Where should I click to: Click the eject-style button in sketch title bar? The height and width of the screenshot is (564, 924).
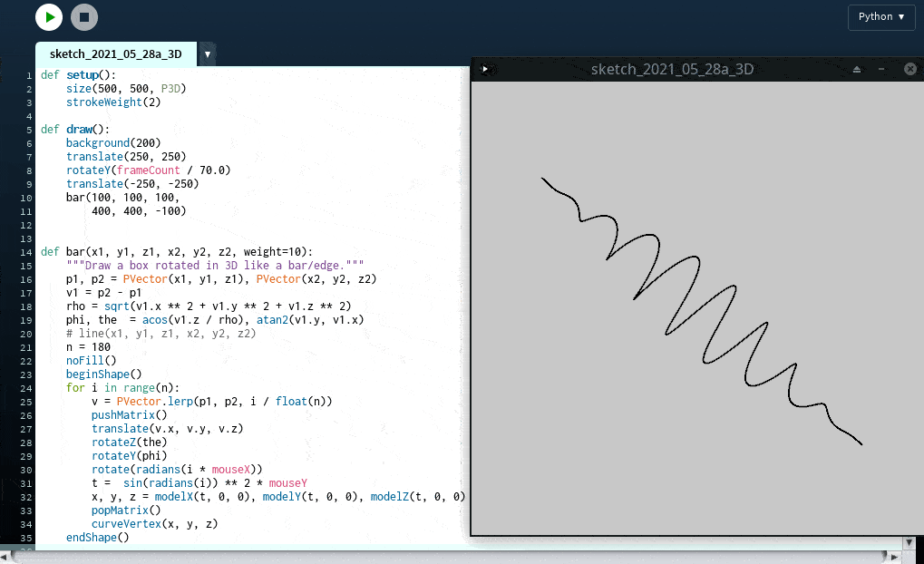(x=857, y=69)
